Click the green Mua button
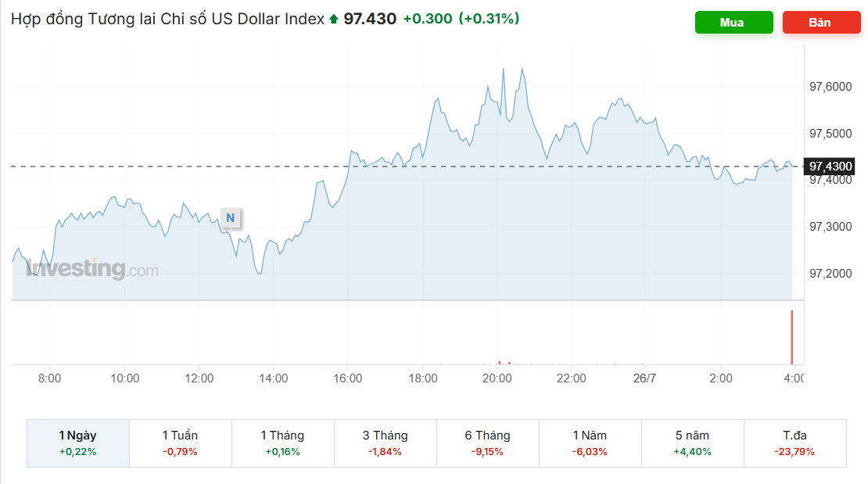868x484 pixels. (734, 23)
